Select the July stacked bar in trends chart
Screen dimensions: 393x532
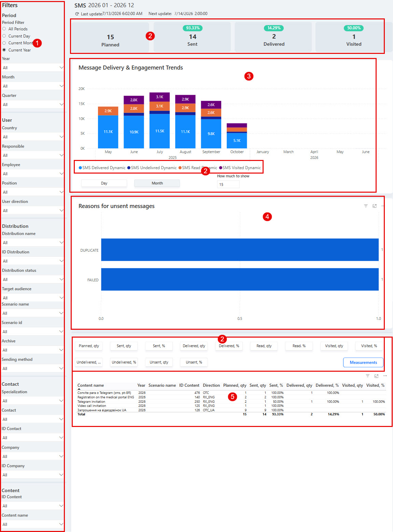[x=159, y=120]
